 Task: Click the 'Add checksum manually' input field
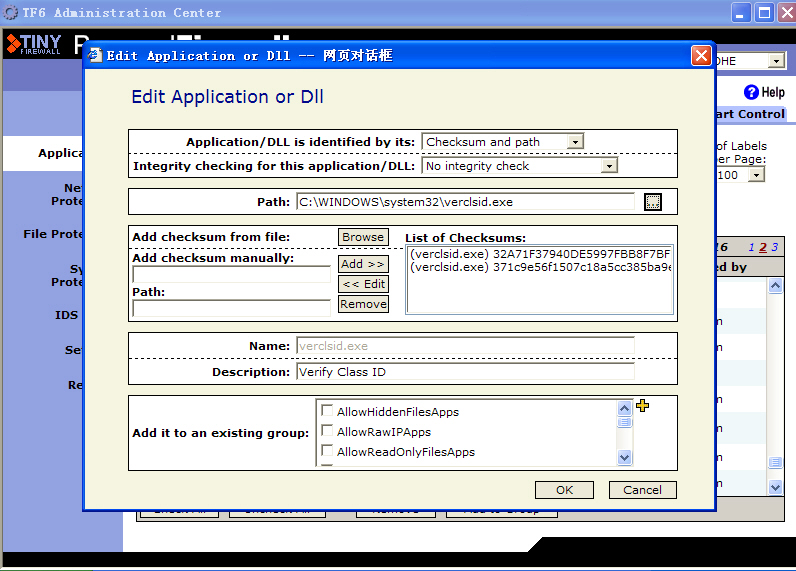[231, 275]
